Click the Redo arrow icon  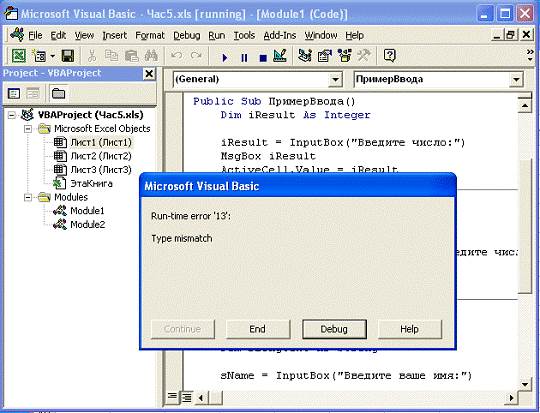(x=196, y=55)
